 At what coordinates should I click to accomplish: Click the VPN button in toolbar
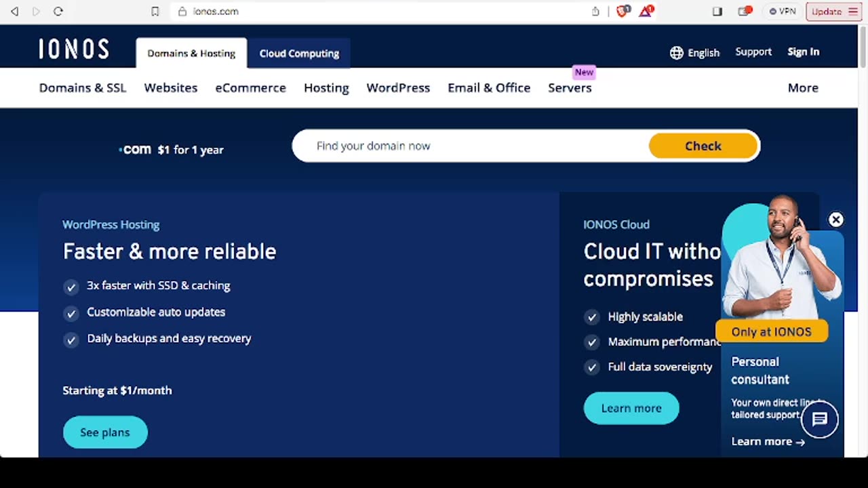783,12
